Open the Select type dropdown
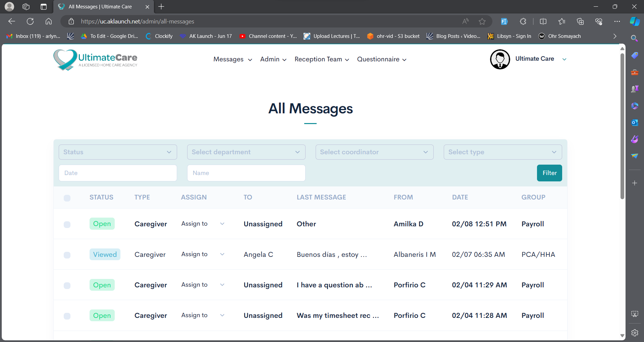The height and width of the screenshot is (342, 644). click(503, 152)
